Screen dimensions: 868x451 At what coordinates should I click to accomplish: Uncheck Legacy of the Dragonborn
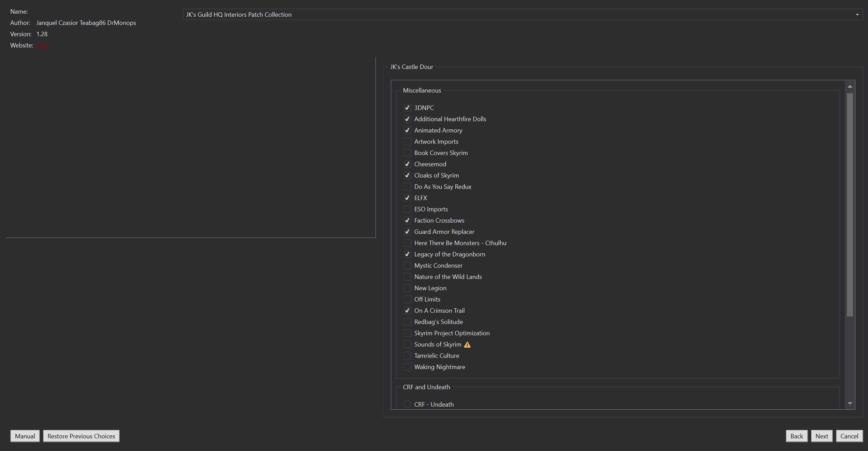point(407,254)
